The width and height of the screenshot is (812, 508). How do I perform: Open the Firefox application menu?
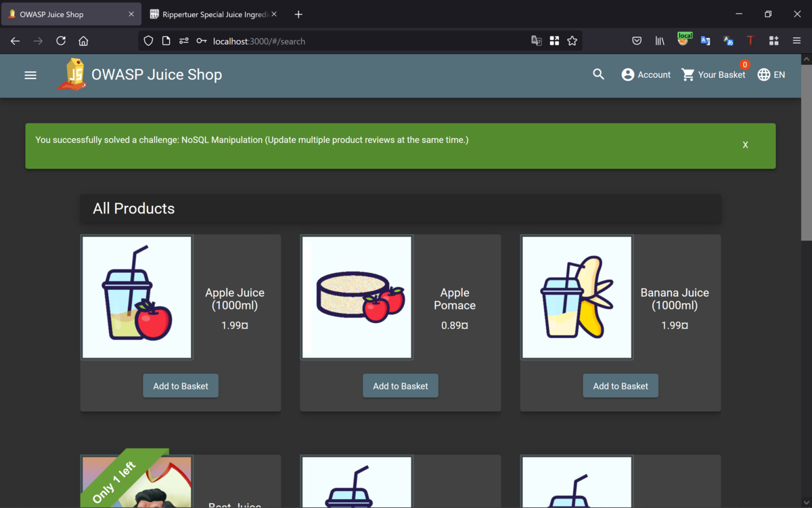pyautogui.click(x=796, y=41)
